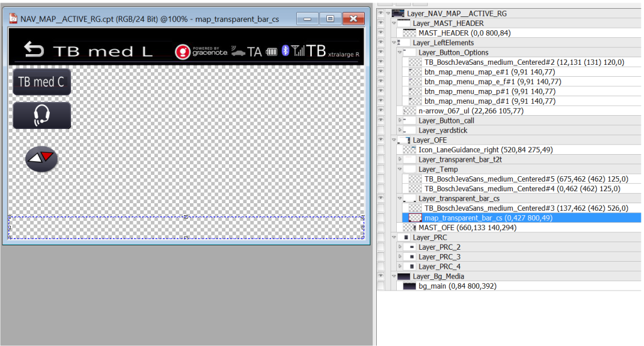644x346 pixels.
Task: Click the signal strength antenna icon
Action: tap(297, 51)
